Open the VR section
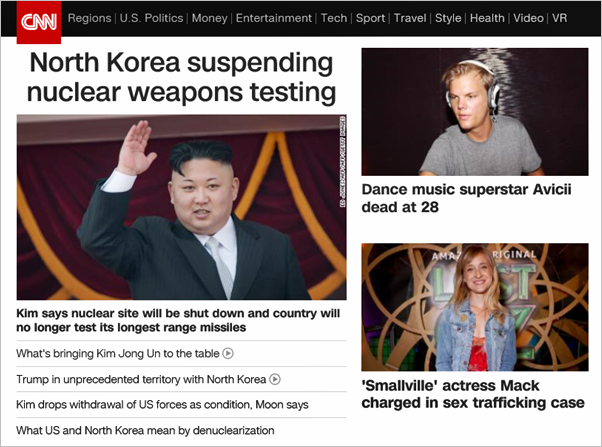 [x=559, y=18]
